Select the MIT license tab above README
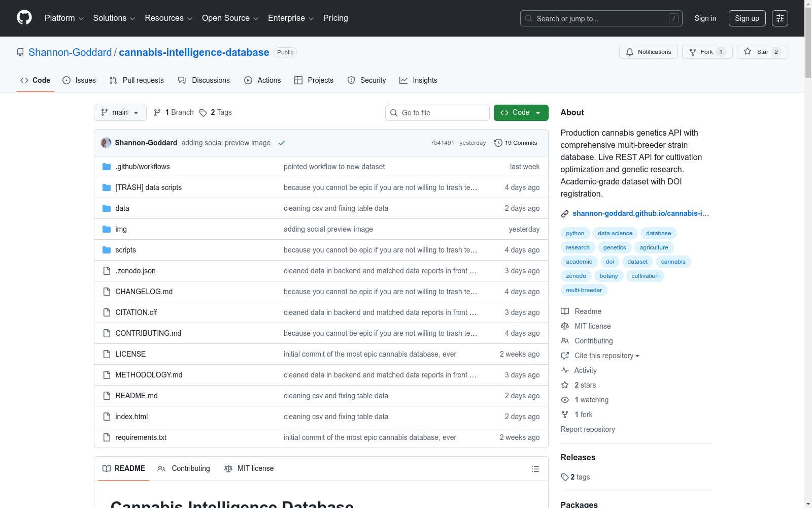This screenshot has width=812, height=508. pos(249,468)
